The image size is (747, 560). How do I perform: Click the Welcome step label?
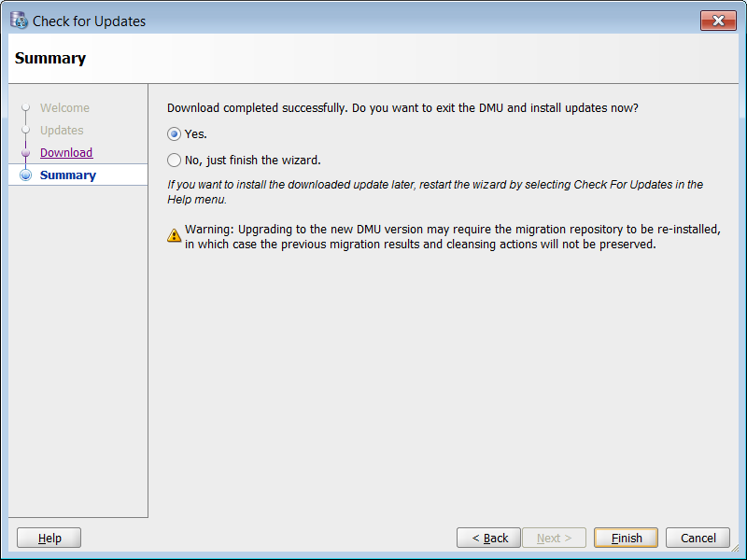click(64, 108)
